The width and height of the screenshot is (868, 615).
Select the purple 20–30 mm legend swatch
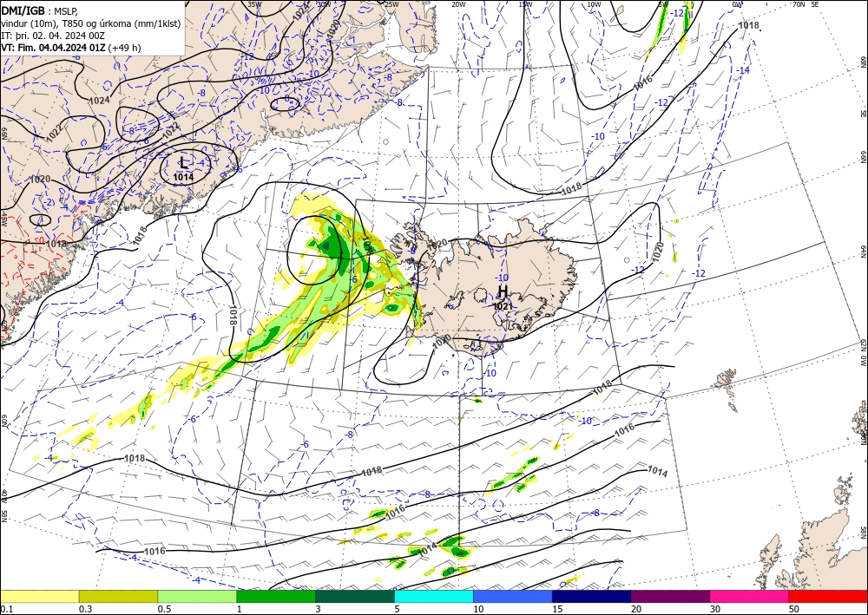click(670, 596)
